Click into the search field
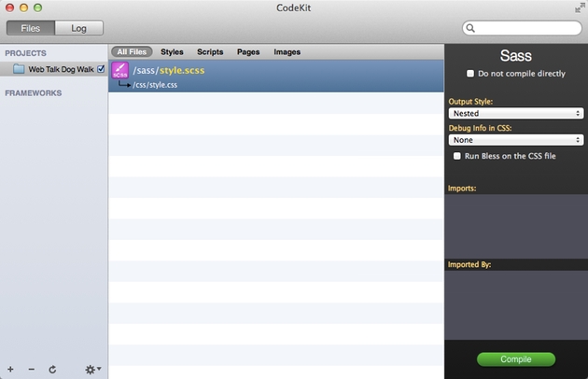 [x=522, y=28]
